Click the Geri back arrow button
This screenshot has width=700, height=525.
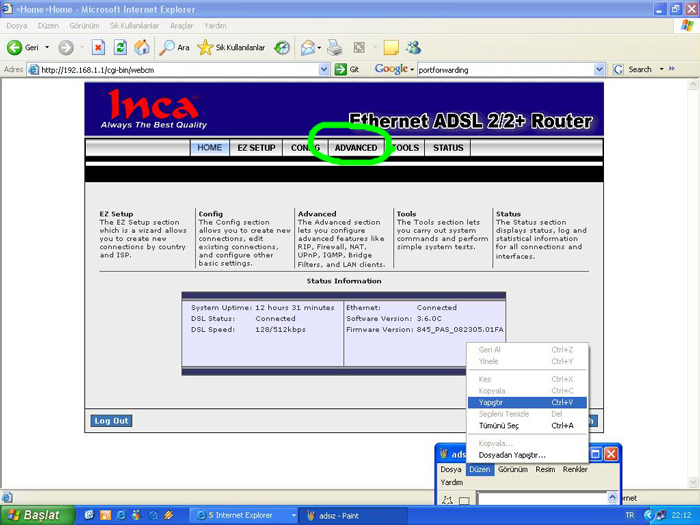pyautogui.click(x=22, y=47)
